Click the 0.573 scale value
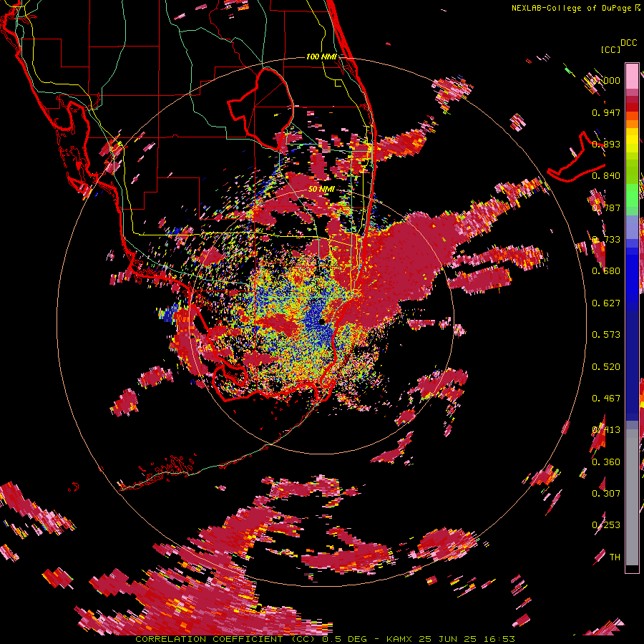 (606, 335)
